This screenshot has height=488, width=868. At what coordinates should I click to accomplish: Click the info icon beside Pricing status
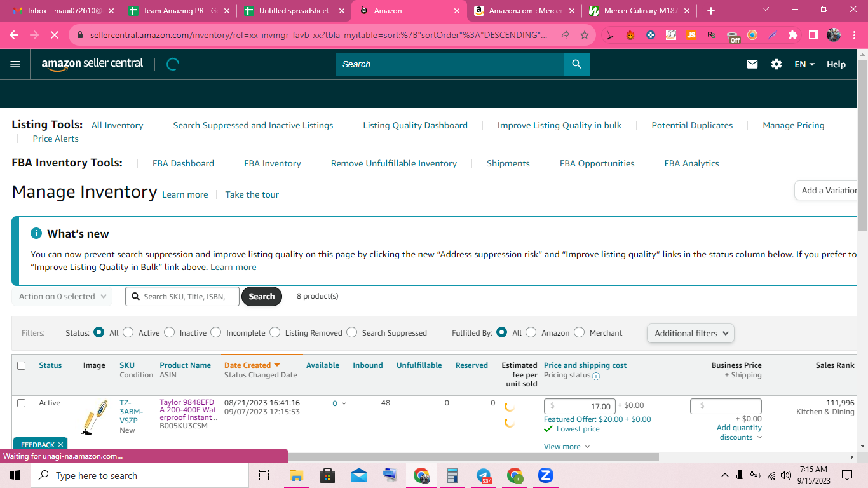click(x=596, y=376)
